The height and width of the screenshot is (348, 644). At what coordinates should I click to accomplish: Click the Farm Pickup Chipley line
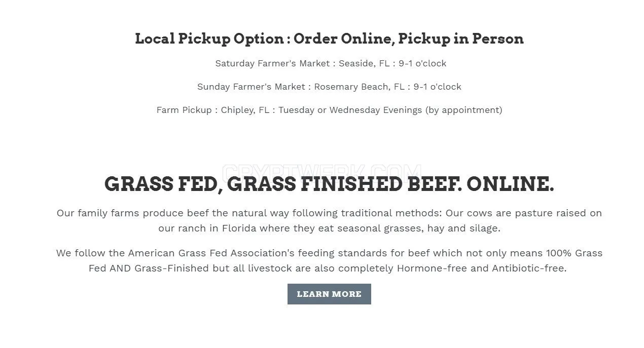click(x=329, y=110)
